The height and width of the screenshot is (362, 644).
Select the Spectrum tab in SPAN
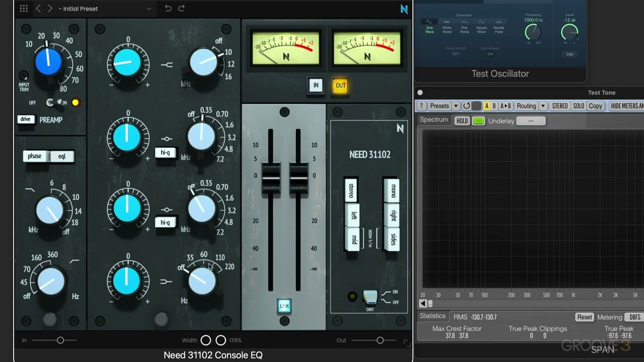pyautogui.click(x=434, y=120)
